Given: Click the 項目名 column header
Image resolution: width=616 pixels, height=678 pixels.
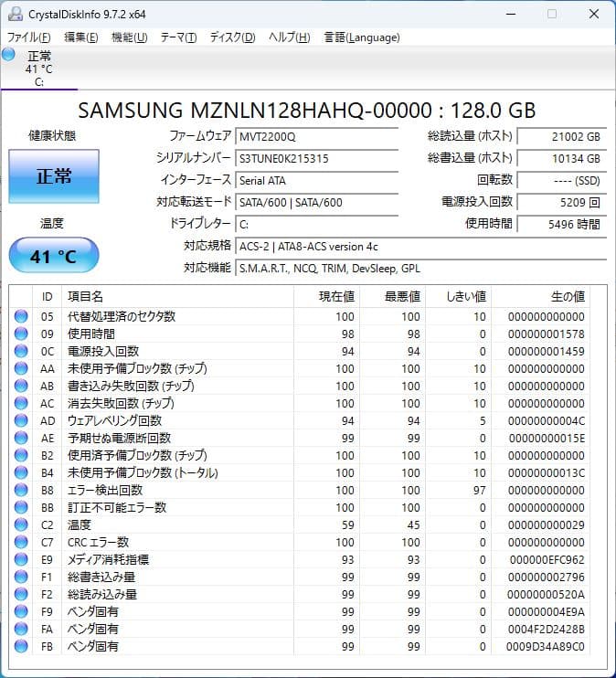Looking at the screenshot, I should pos(178,297).
